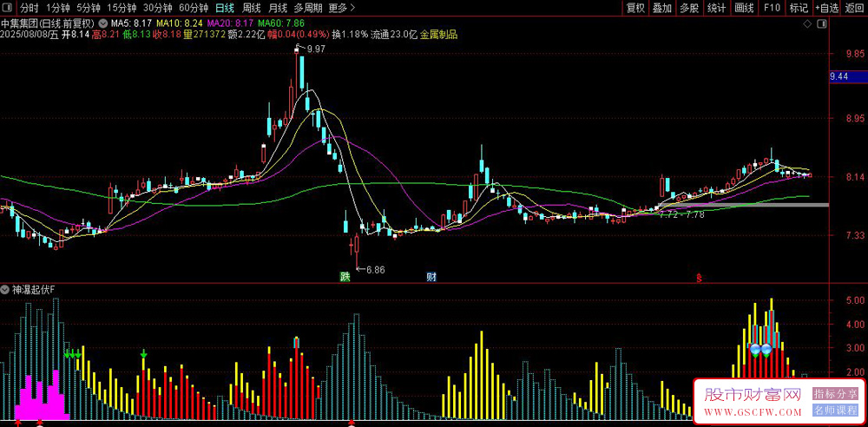Open the moving average dropdown beside stock name
Image resolution: width=868 pixels, height=427 pixels.
pos(103,23)
